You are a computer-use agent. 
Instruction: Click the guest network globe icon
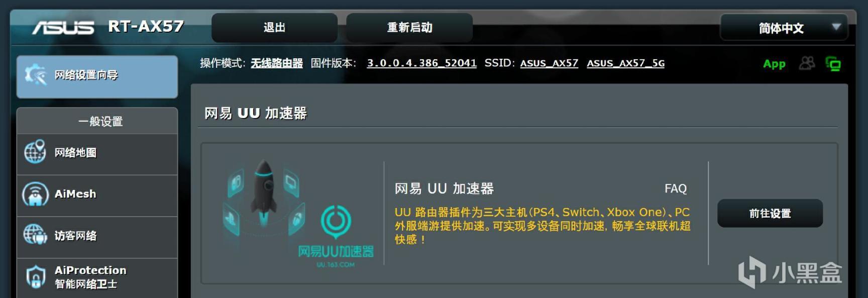pyautogui.click(x=35, y=235)
